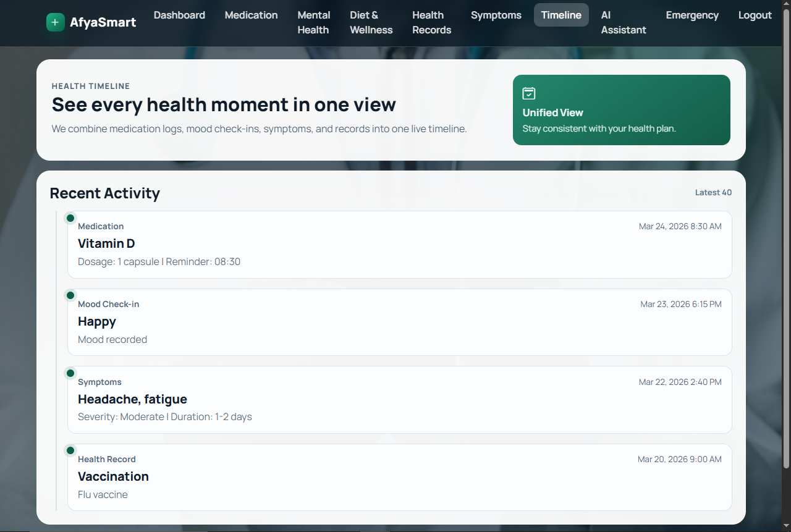The height and width of the screenshot is (532, 791).
Task: Click the calendar check icon in Unified View card
Action: [x=529, y=93]
